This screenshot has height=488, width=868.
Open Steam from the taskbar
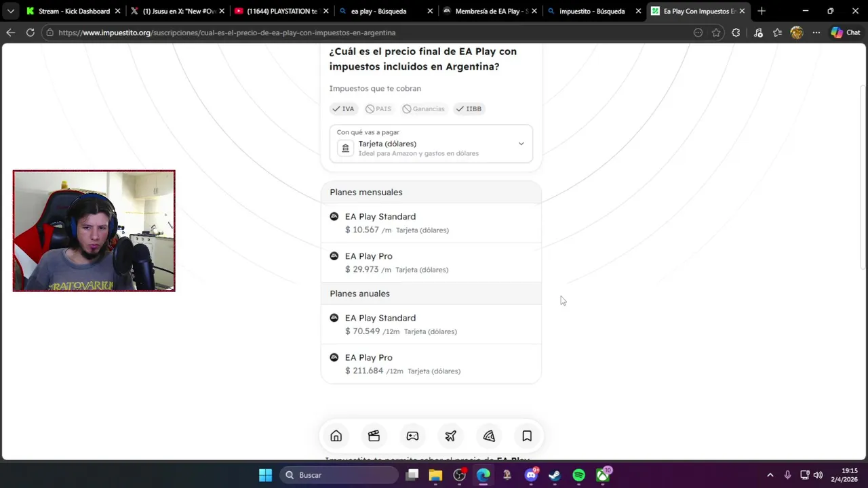(555, 475)
